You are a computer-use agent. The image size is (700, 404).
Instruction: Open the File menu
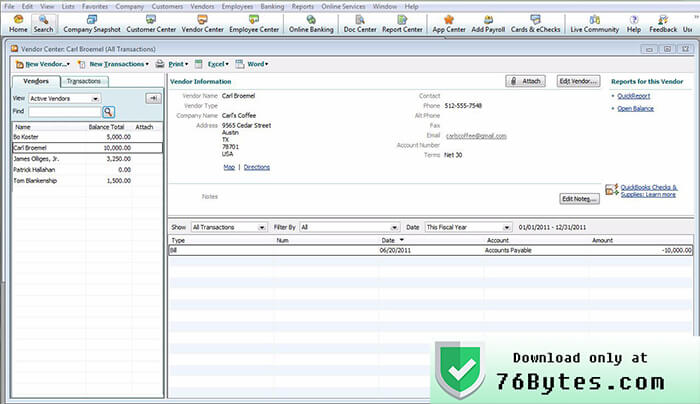pyautogui.click(x=9, y=6)
